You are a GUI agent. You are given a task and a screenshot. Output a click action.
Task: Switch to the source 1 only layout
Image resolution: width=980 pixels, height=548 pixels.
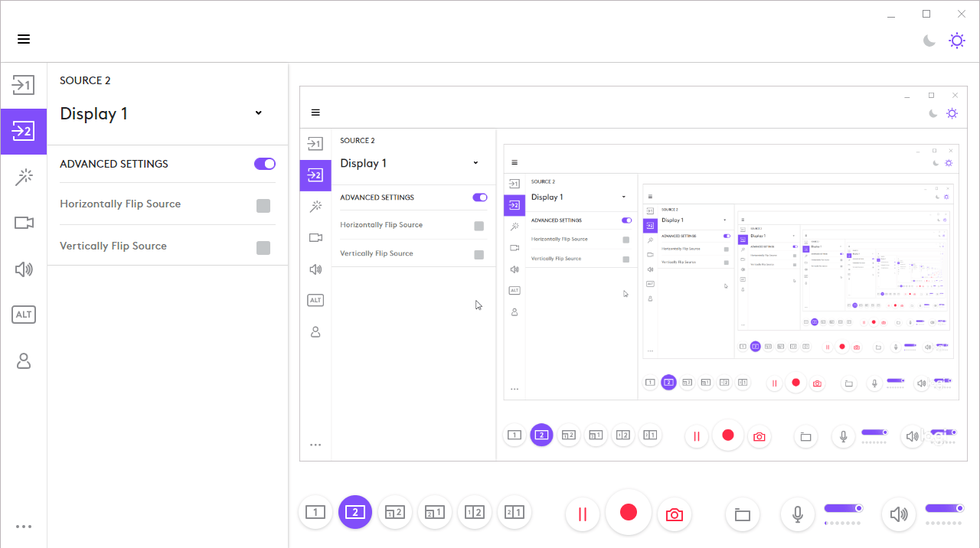(315, 512)
